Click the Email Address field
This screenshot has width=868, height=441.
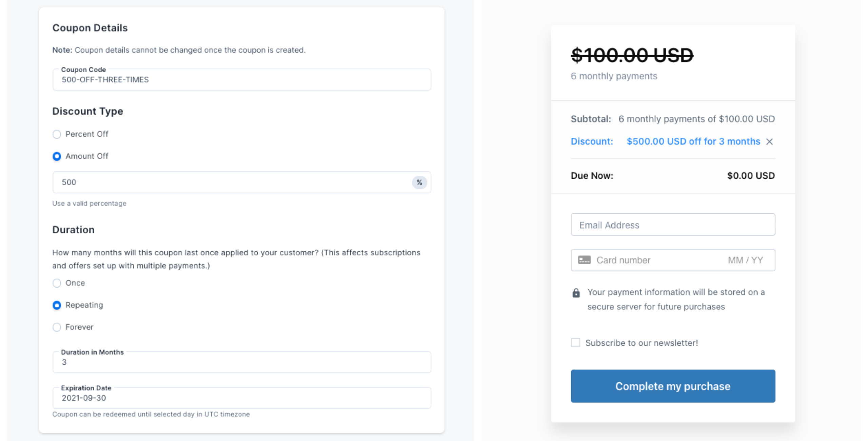[673, 225]
